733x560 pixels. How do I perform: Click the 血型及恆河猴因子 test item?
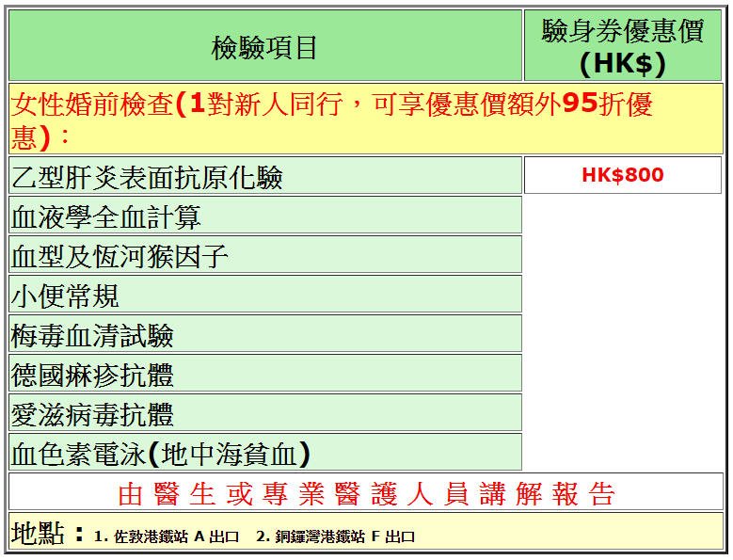point(120,257)
